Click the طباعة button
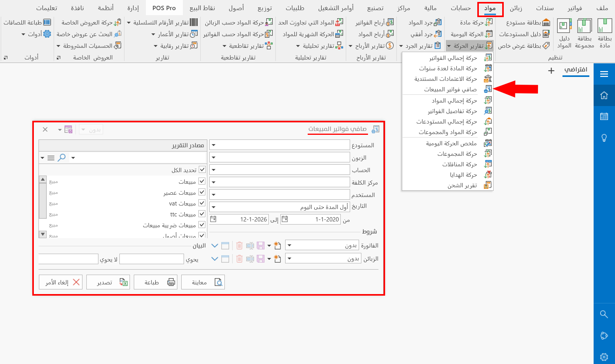Viewport: 615px width, 364px height. (156, 282)
